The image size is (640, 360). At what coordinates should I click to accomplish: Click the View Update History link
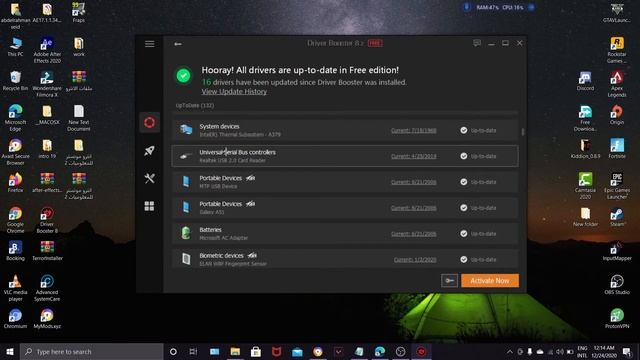[234, 91]
